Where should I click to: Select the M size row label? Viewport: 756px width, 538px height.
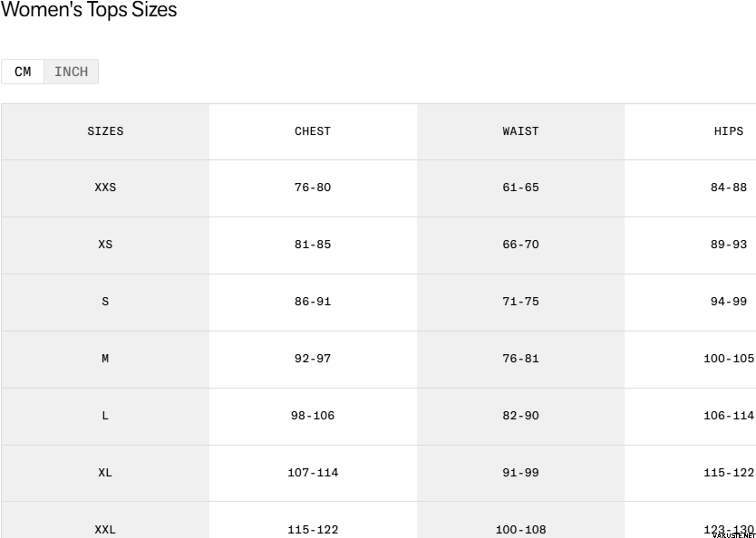pyautogui.click(x=105, y=359)
